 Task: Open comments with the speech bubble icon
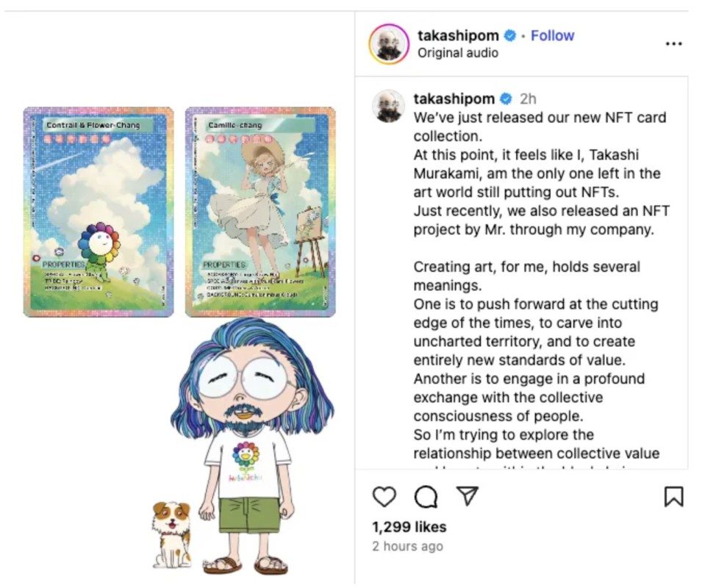point(426,497)
